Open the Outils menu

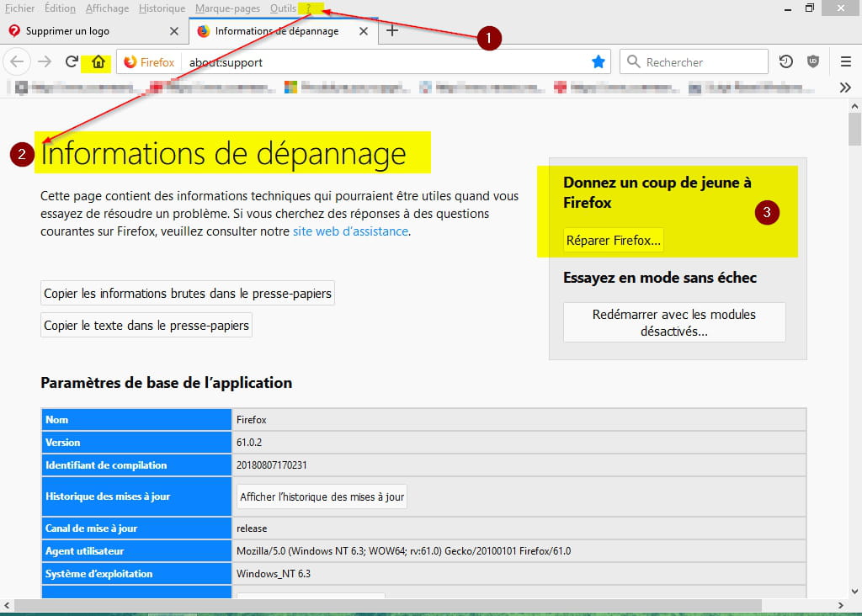click(x=283, y=8)
